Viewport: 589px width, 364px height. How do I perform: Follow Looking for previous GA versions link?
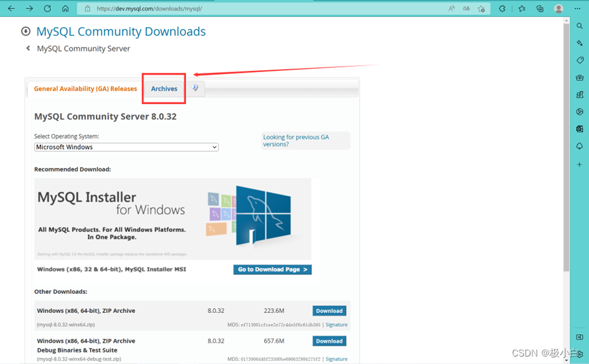(x=296, y=141)
